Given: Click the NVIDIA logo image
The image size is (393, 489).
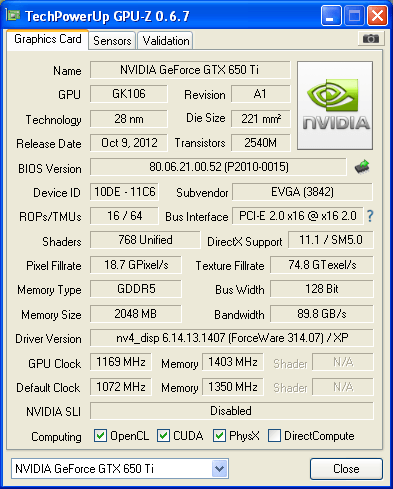Looking at the screenshot, I should click(335, 105).
